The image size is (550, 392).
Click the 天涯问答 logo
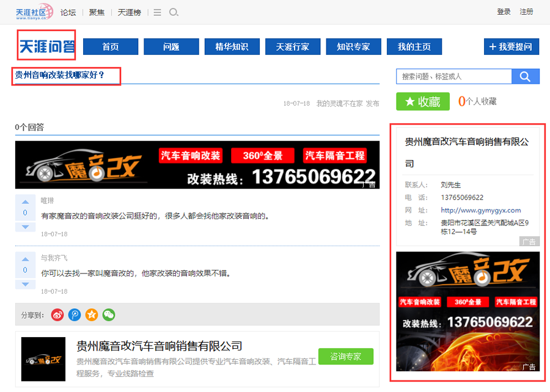(x=46, y=46)
